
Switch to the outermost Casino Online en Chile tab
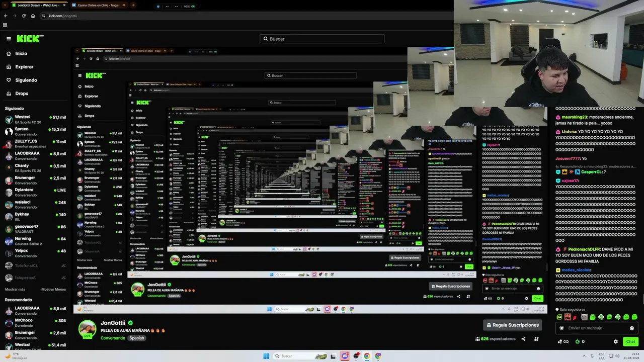[x=99, y=6]
